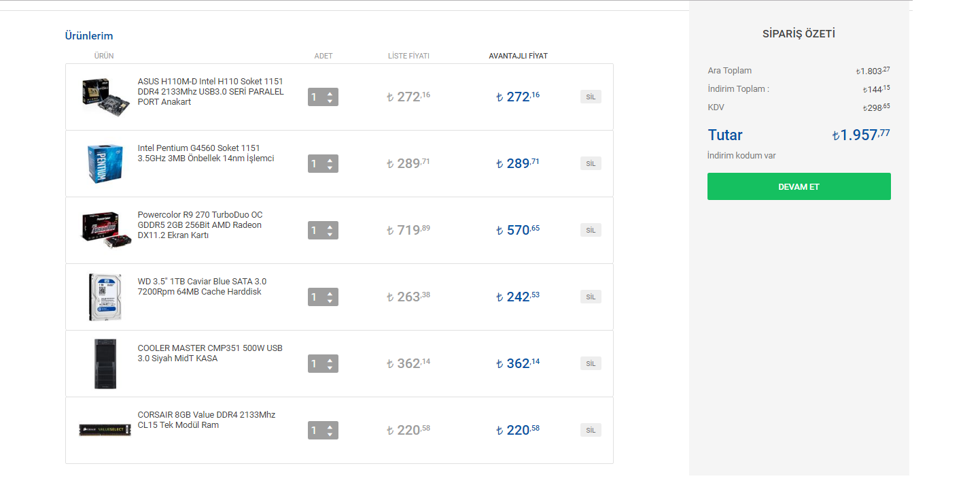Click the blue case price 362,14
The height and width of the screenshot is (483, 980).
[518, 363]
